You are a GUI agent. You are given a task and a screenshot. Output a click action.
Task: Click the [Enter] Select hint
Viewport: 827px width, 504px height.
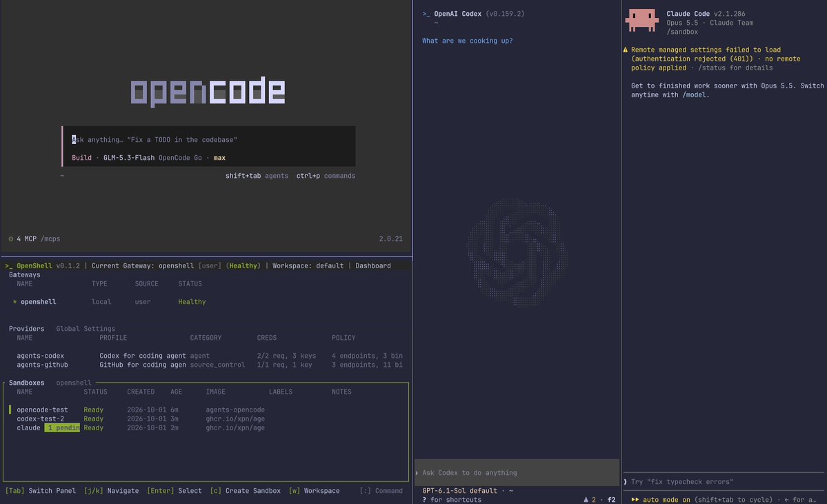pos(174,491)
